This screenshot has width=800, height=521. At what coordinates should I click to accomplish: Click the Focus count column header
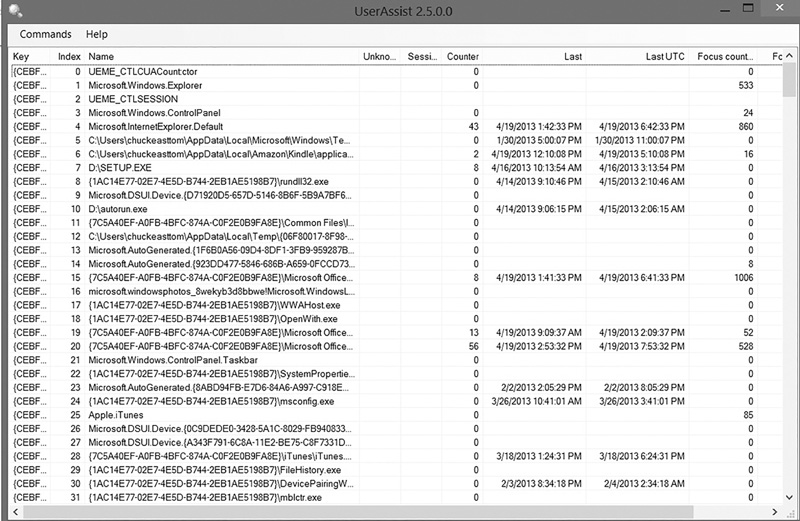[725, 57]
